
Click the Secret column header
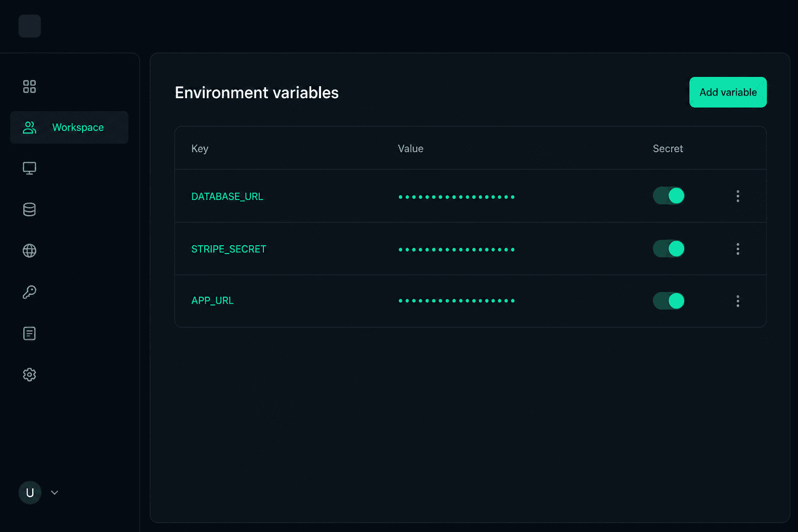[x=668, y=149]
